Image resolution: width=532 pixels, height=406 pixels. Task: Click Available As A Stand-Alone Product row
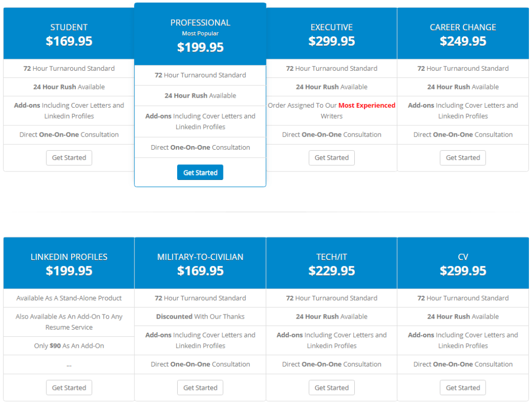(69, 298)
